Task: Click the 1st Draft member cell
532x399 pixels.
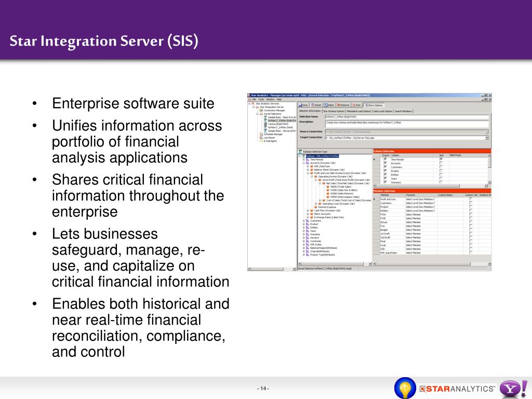Action: tap(392, 233)
